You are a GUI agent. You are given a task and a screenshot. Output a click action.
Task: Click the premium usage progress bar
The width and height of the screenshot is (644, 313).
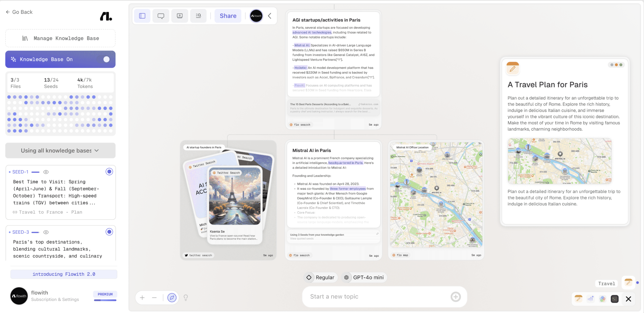pyautogui.click(x=105, y=300)
